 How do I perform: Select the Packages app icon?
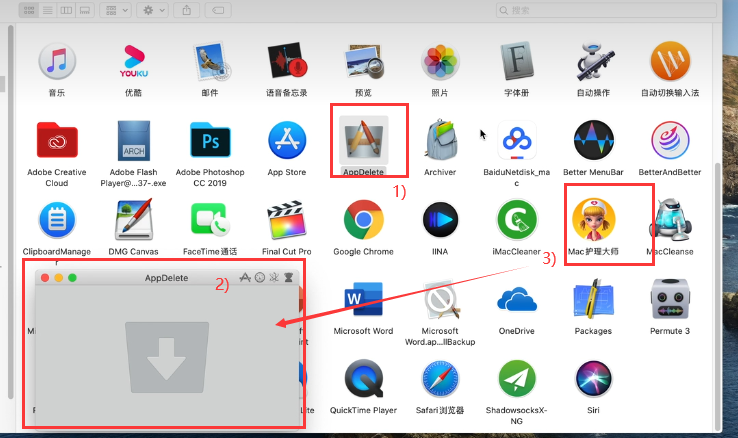594,299
